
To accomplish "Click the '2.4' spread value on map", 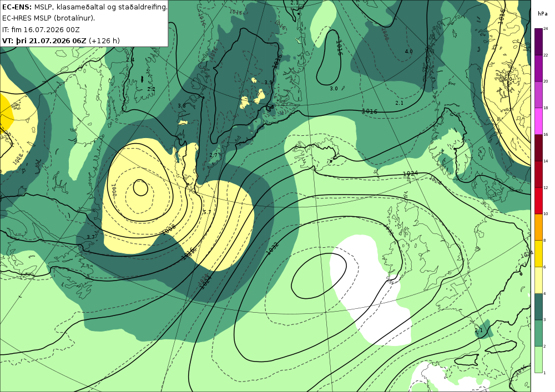I will [x=130, y=60].
